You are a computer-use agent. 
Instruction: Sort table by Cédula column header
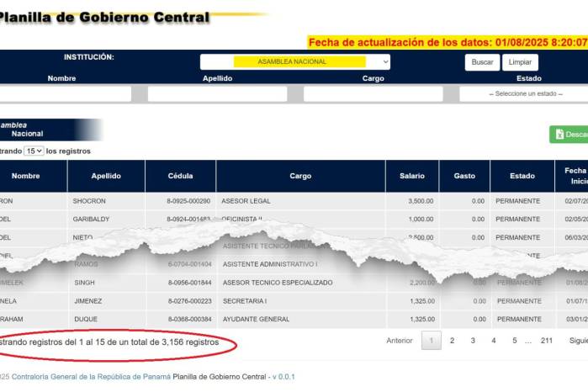pos(180,176)
